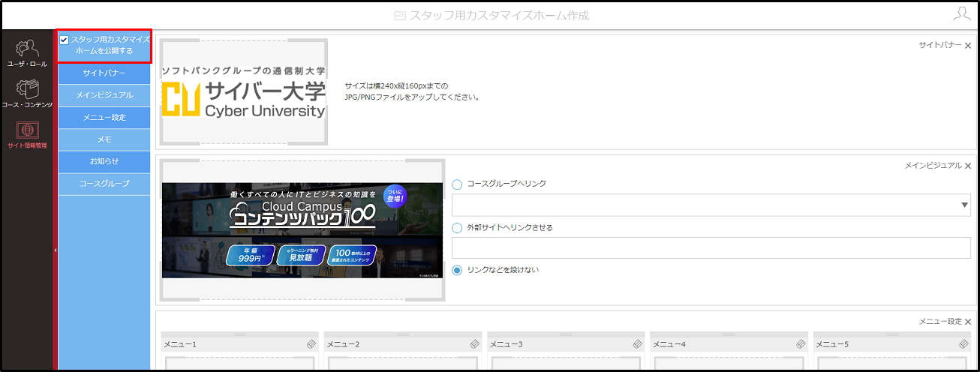This screenshot has width=980, height=372.
Task: Toggle スタッフ用カスタマイズホームを公開する checkbox
Action: (65, 40)
